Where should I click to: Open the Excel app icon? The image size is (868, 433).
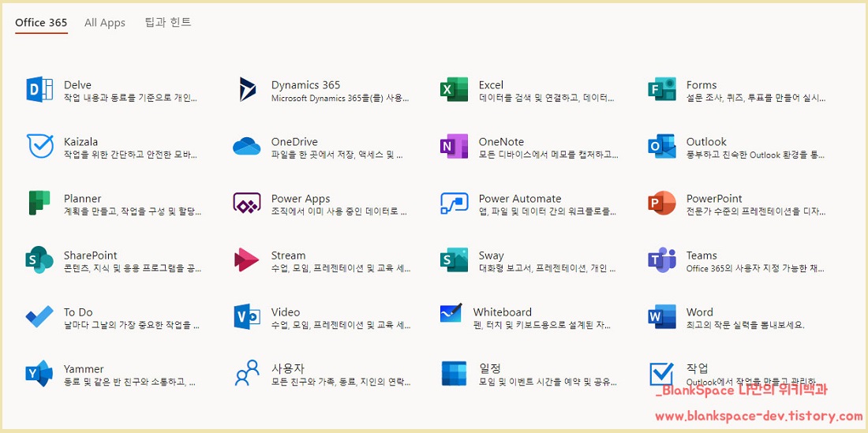(x=454, y=90)
